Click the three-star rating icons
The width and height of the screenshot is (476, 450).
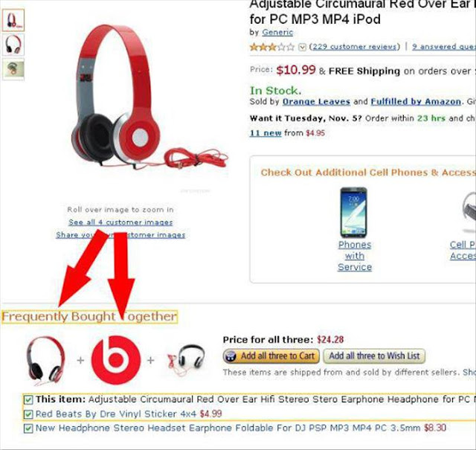[271, 47]
